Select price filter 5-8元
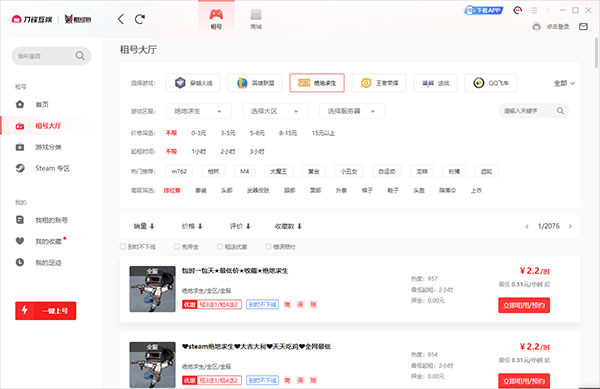 coord(257,133)
